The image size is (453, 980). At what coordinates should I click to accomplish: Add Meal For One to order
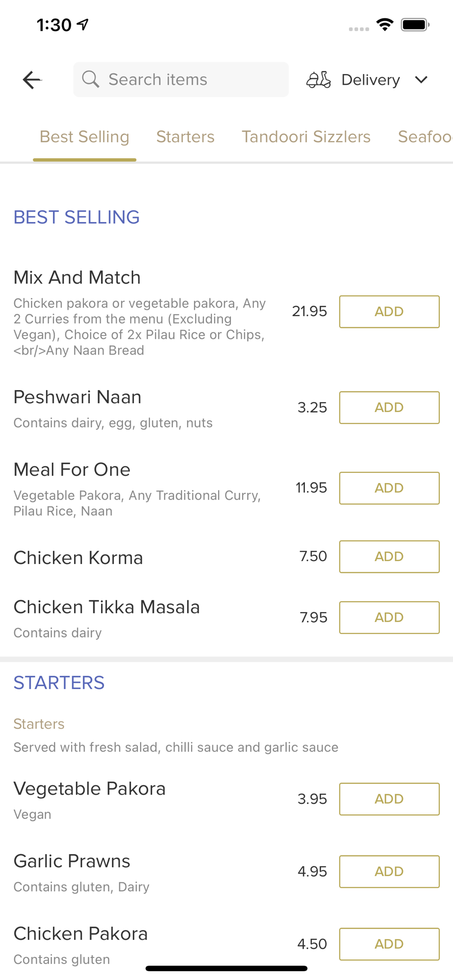(x=389, y=488)
